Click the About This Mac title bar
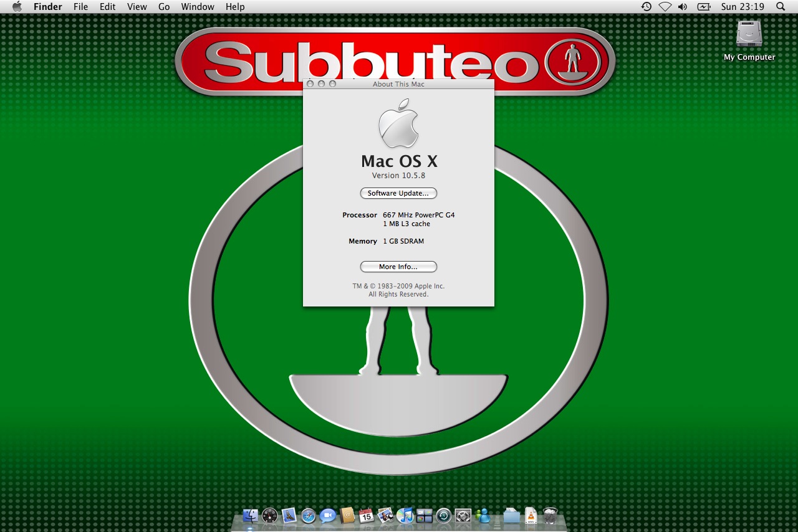Viewport: 798px width, 532px height. click(x=398, y=83)
